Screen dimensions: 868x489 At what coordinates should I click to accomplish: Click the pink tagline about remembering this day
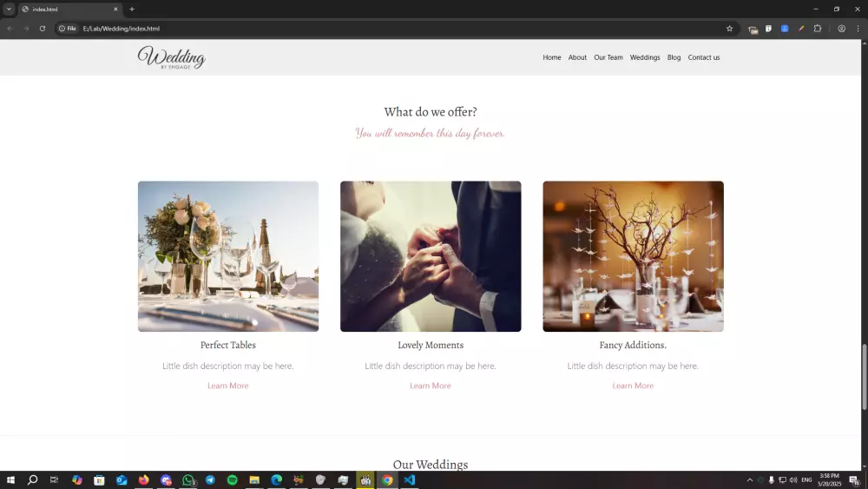point(431,134)
